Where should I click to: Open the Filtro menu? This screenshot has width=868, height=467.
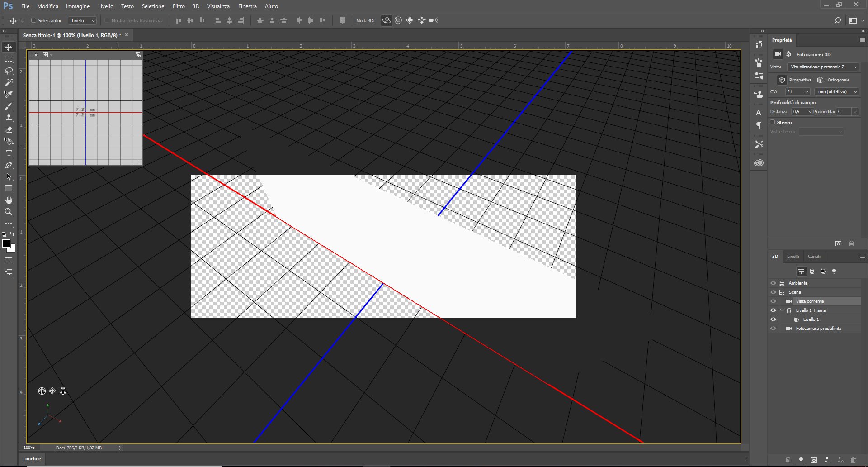[178, 6]
